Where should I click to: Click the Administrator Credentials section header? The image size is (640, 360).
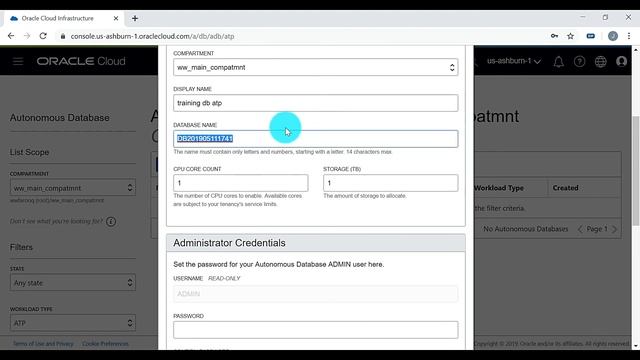tap(316, 243)
